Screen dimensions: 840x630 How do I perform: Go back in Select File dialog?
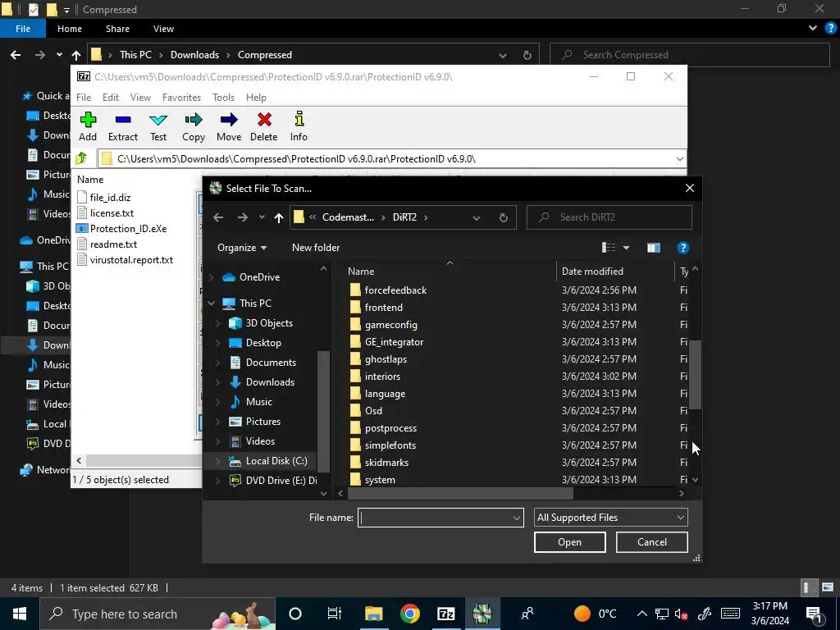point(218,217)
